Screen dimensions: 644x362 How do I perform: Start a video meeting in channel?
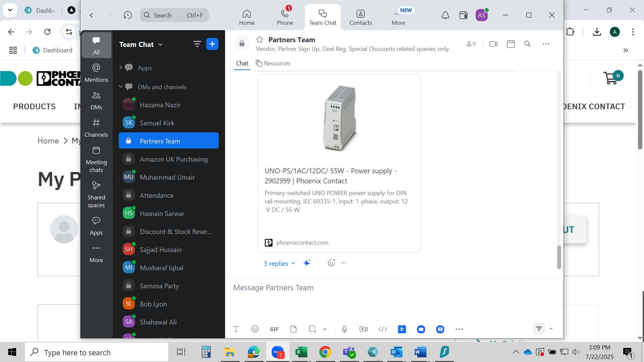pyautogui.click(x=493, y=44)
